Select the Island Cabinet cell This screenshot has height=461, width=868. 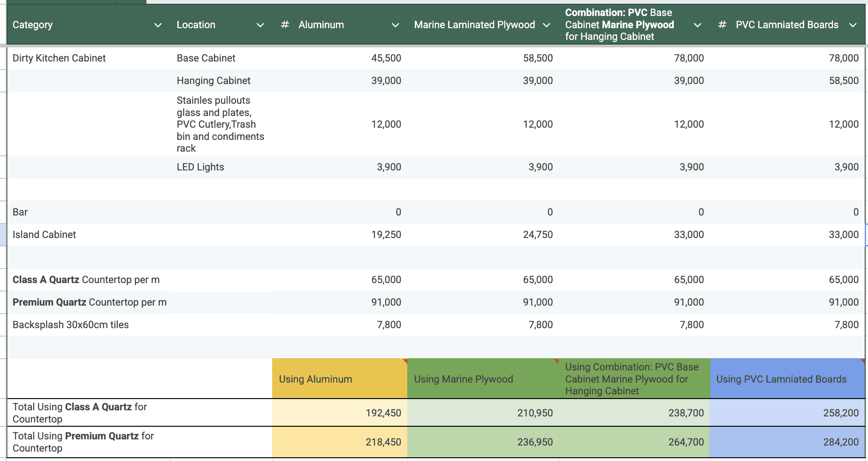[89, 235]
